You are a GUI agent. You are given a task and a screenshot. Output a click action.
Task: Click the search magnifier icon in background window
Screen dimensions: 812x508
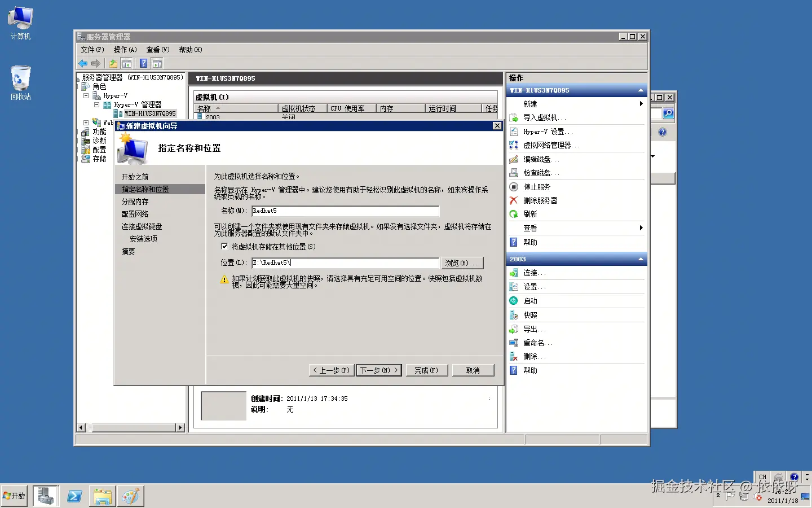[668, 114]
